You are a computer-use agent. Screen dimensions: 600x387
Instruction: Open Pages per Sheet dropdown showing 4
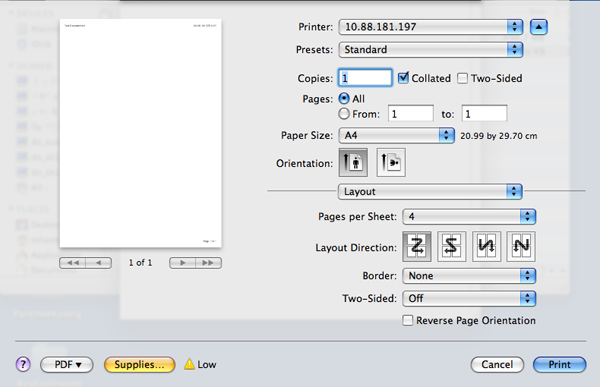[x=469, y=217]
